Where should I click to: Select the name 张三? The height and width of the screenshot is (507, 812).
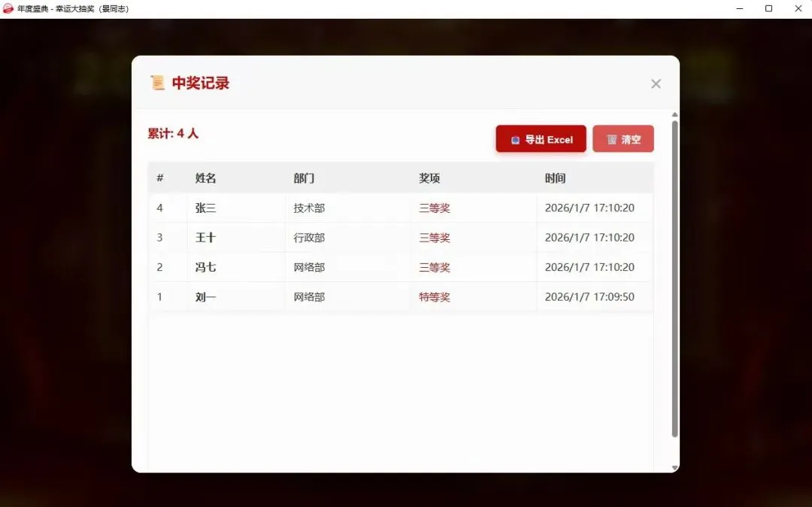205,208
